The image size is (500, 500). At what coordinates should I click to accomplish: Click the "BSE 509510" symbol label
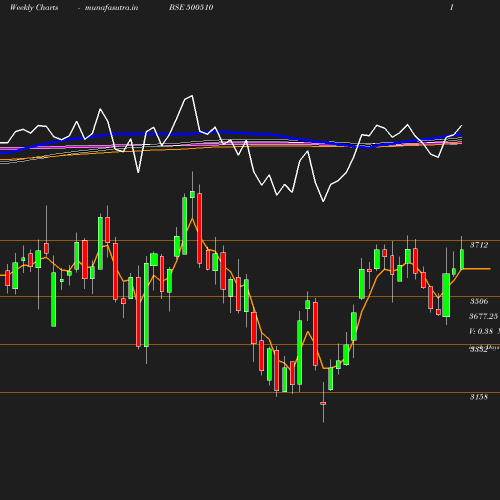coord(191,7)
